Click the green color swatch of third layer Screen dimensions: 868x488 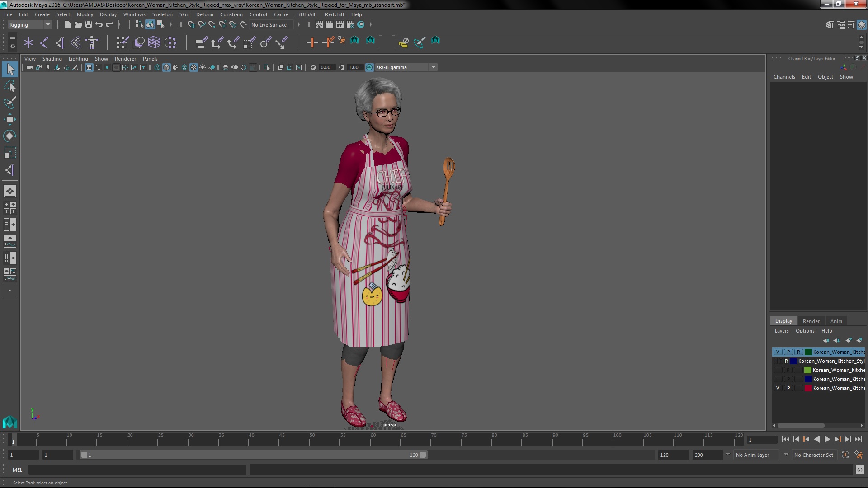pyautogui.click(x=807, y=370)
